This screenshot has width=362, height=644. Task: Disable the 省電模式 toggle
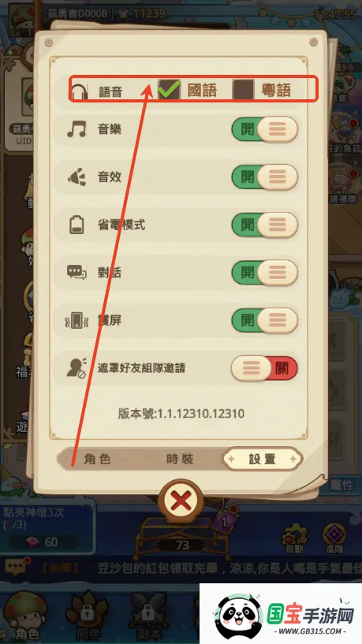point(265,225)
